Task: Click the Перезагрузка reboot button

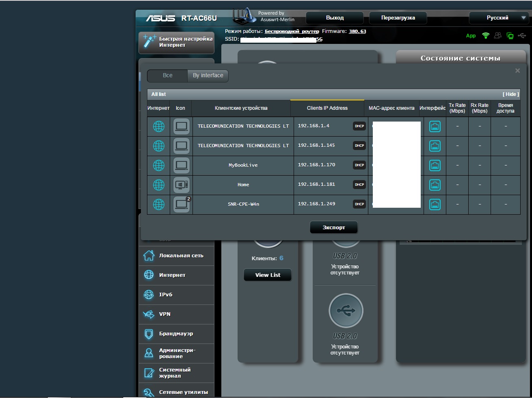Action: 398,18
